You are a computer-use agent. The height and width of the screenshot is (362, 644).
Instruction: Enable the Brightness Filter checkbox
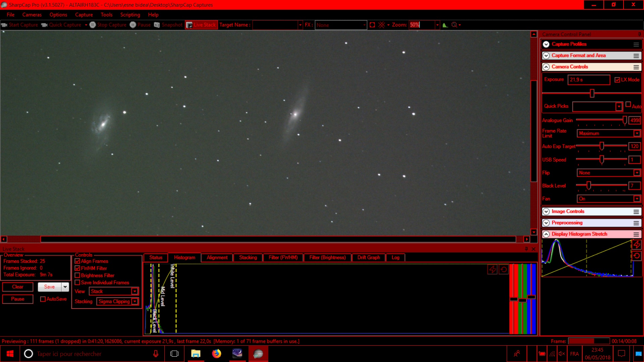click(77, 275)
